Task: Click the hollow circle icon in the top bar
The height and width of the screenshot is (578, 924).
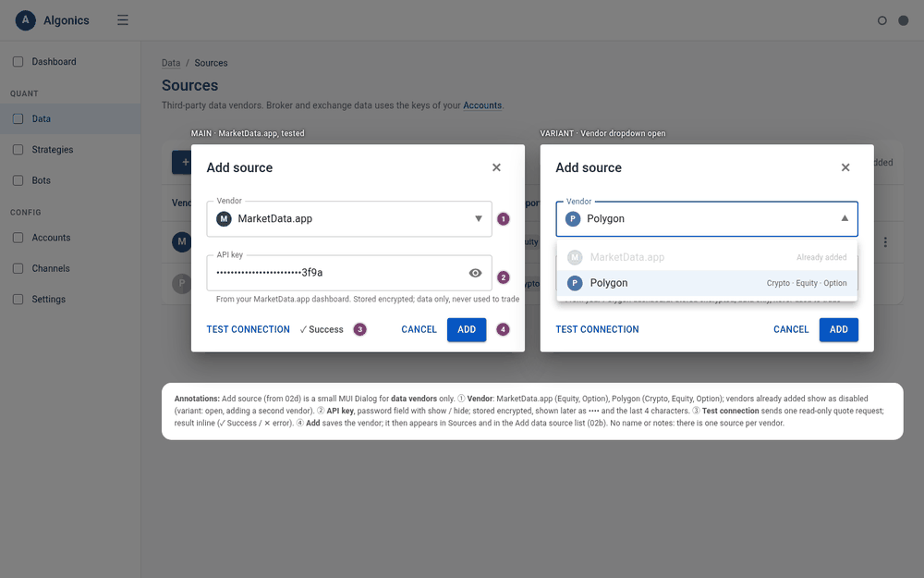Action: click(881, 20)
